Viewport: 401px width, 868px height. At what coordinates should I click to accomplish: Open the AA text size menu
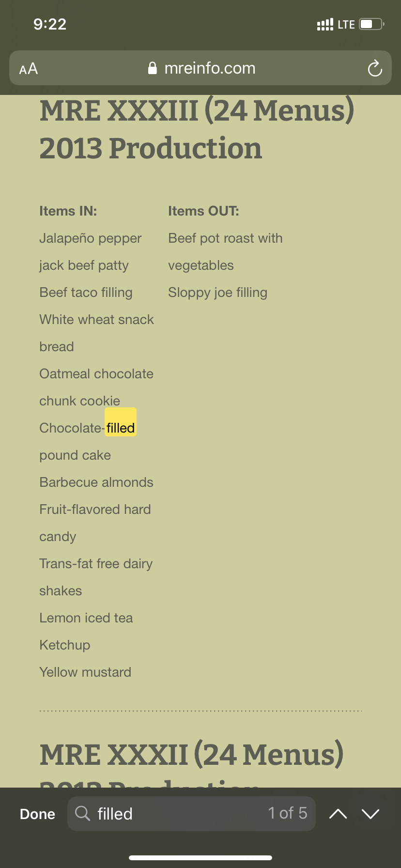(29, 69)
